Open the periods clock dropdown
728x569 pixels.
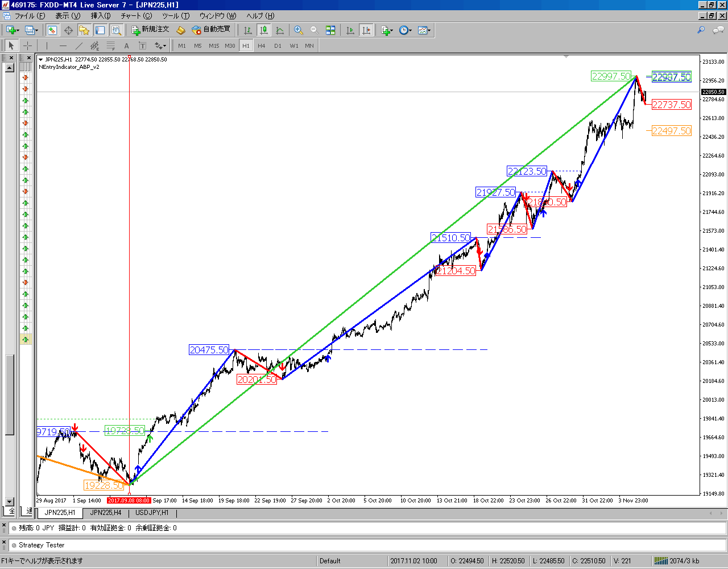pyautogui.click(x=406, y=30)
